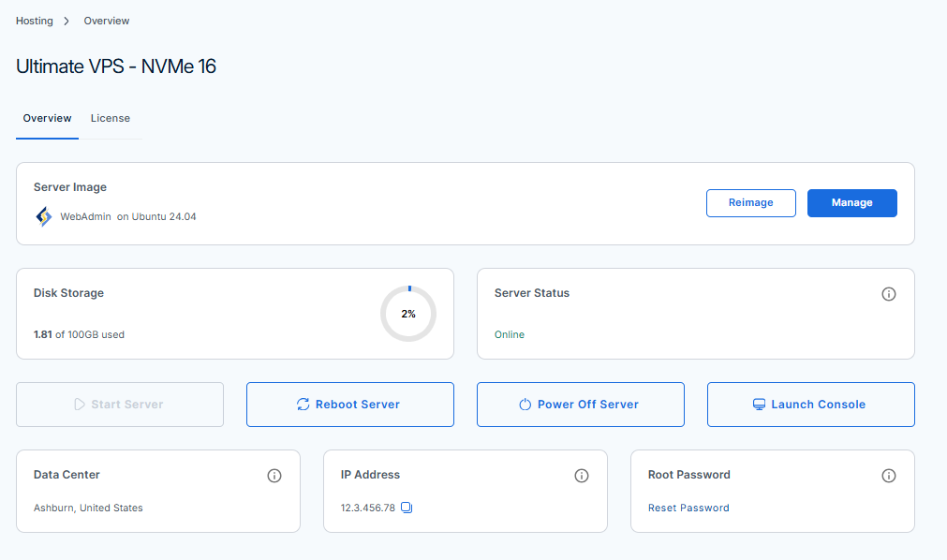Launch Console for the server
Image resolution: width=947 pixels, height=560 pixels.
click(x=810, y=405)
